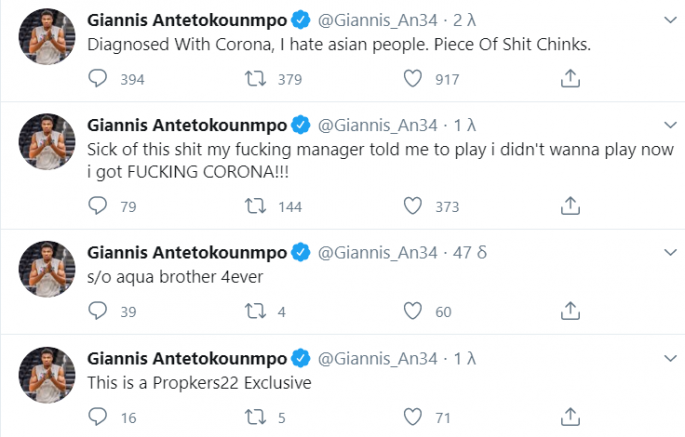This screenshot has width=685, height=437.
Task: Open the chevron menu on the Propkers22 tweet
Action: click(x=668, y=356)
